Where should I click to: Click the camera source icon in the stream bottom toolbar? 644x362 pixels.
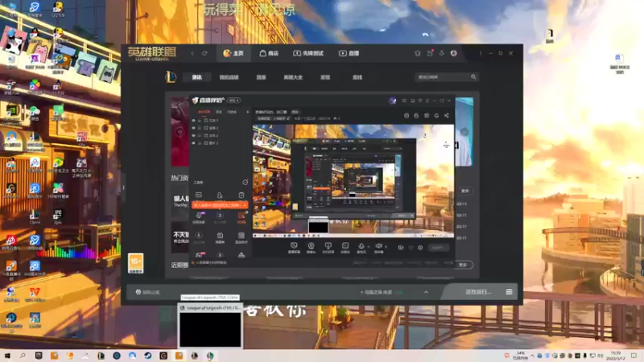click(312, 246)
